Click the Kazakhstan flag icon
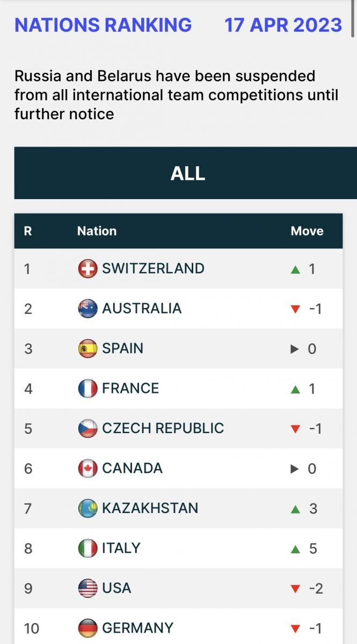This screenshot has height=644, width=357. pos(88,508)
